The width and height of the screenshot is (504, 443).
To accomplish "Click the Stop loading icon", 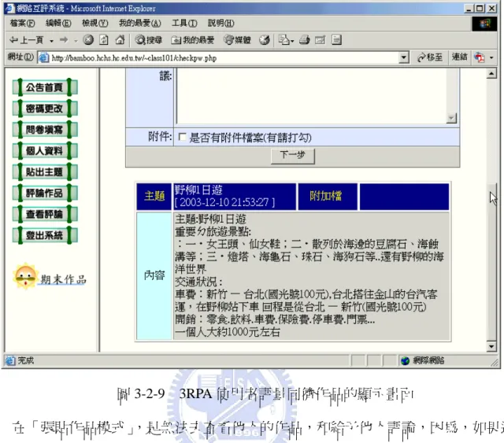I will coord(88,40).
